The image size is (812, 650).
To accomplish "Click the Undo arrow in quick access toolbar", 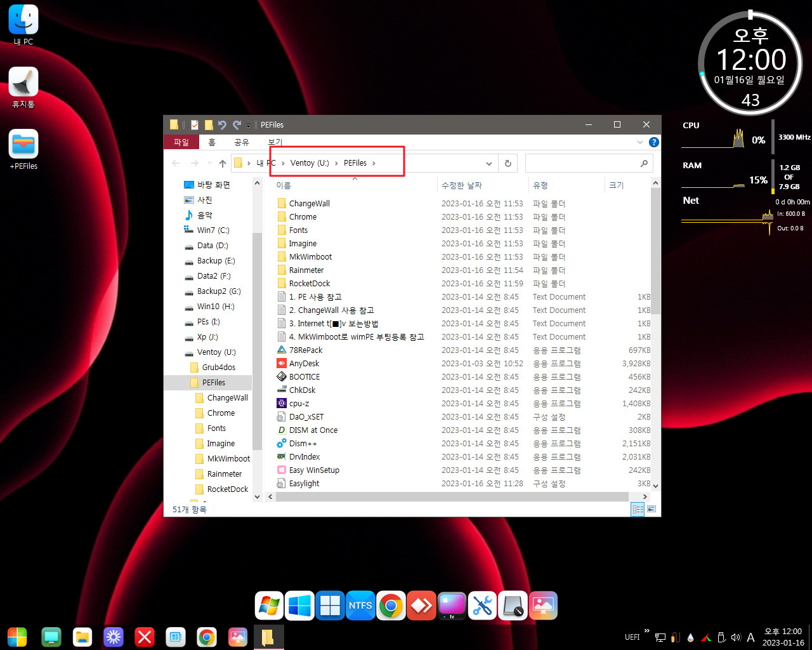I will (x=222, y=124).
